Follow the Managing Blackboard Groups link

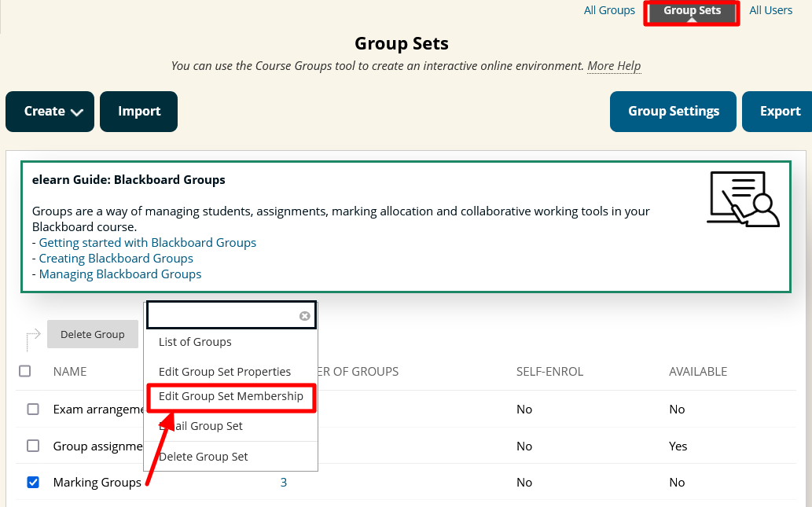pos(119,274)
